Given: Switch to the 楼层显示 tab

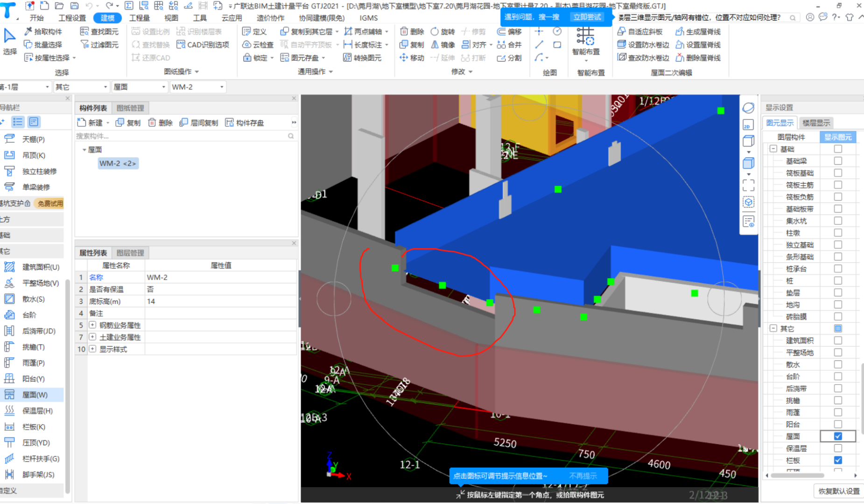Looking at the screenshot, I should [816, 123].
